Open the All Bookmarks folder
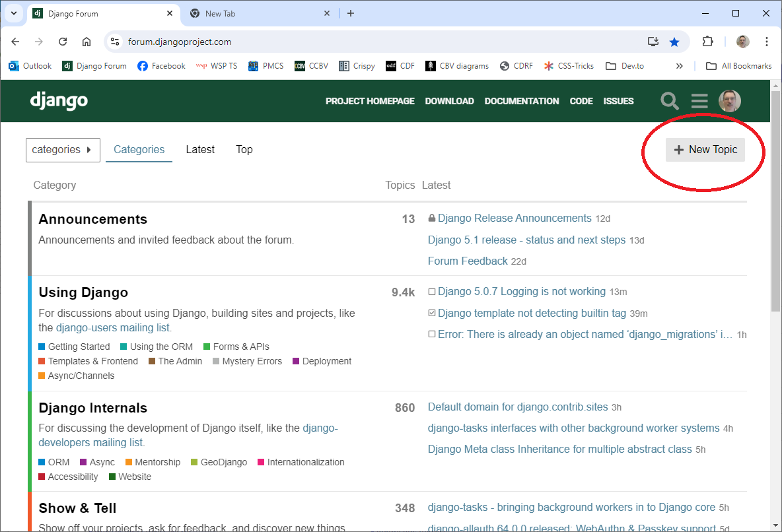This screenshot has height=532, width=782. 738,66
